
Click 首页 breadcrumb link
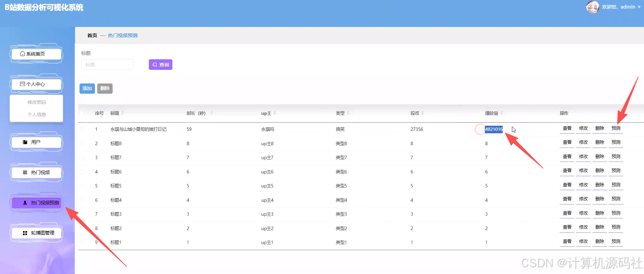coord(92,35)
